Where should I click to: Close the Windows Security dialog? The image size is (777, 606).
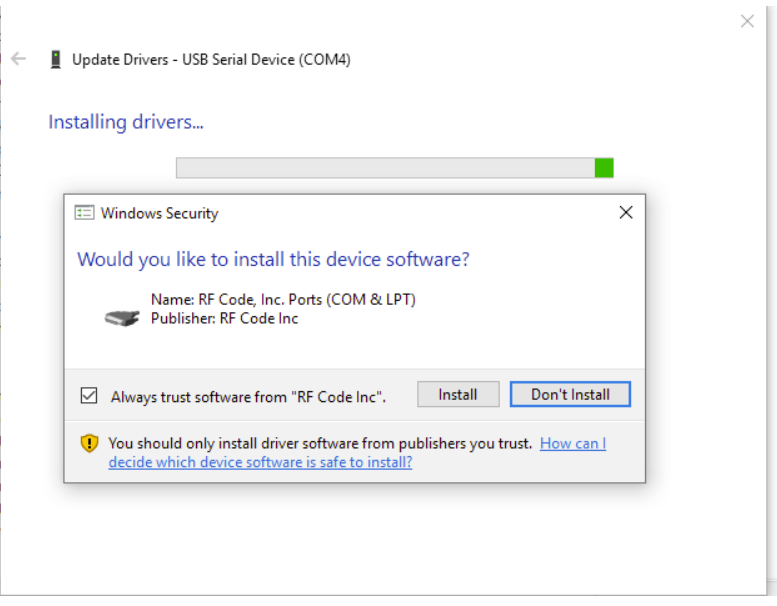coord(626,212)
